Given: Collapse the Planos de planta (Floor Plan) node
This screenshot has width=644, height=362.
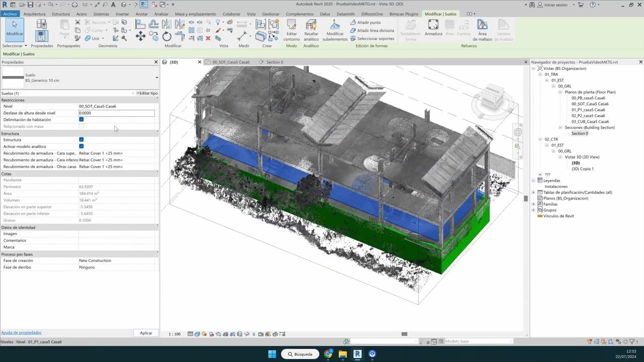Looking at the screenshot, I should (x=560, y=92).
